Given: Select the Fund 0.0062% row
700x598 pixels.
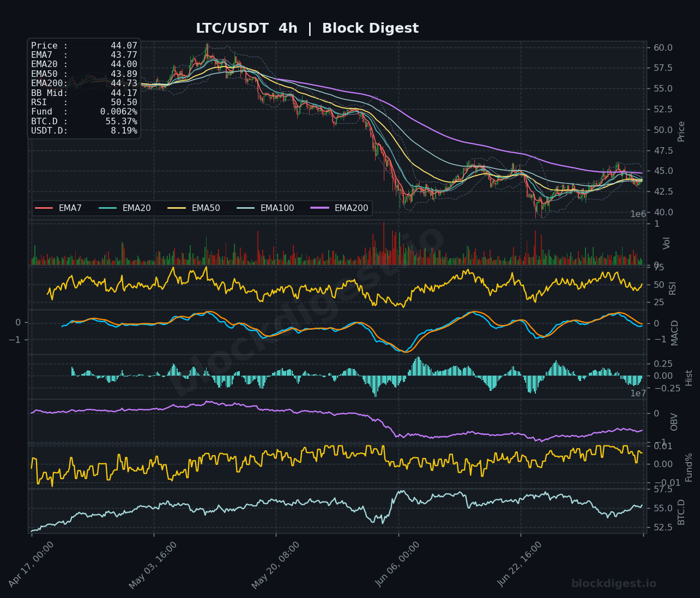Looking at the screenshot, I should pyautogui.click(x=84, y=112).
